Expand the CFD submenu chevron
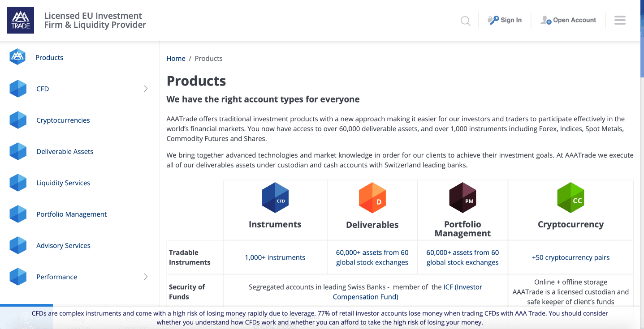The height and width of the screenshot is (329, 644). click(146, 89)
